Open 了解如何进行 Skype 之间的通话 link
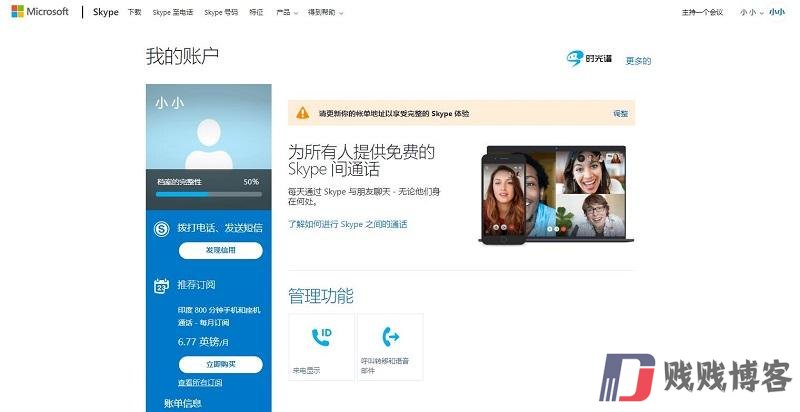This screenshot has width=800, height=412. [347, 224]
